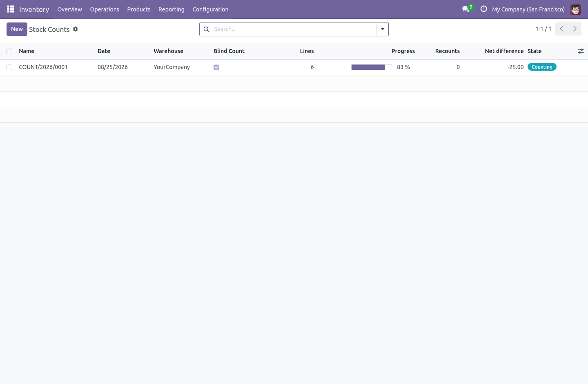Sort by the Warehouse column header

(169, 51)
